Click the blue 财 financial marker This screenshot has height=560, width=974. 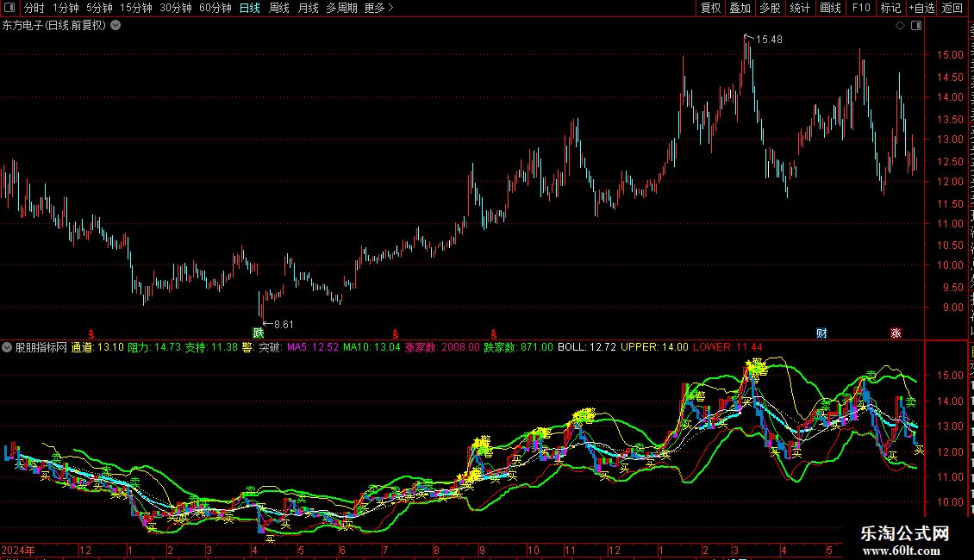tap(821, 333)
